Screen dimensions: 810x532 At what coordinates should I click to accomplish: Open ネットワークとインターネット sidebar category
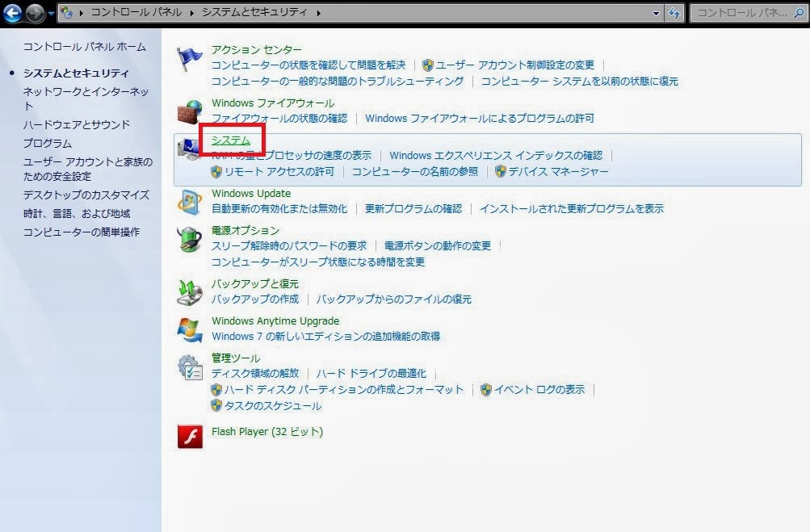86,98
